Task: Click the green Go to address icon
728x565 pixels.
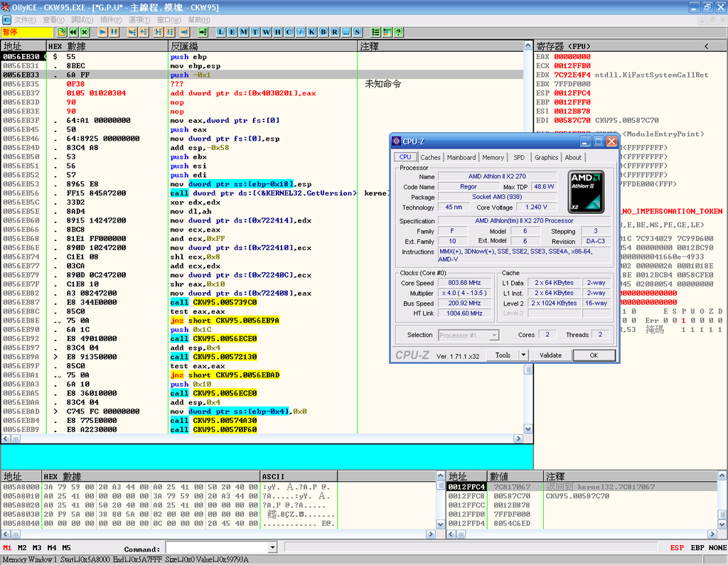Action: click(x=203, y=32)
